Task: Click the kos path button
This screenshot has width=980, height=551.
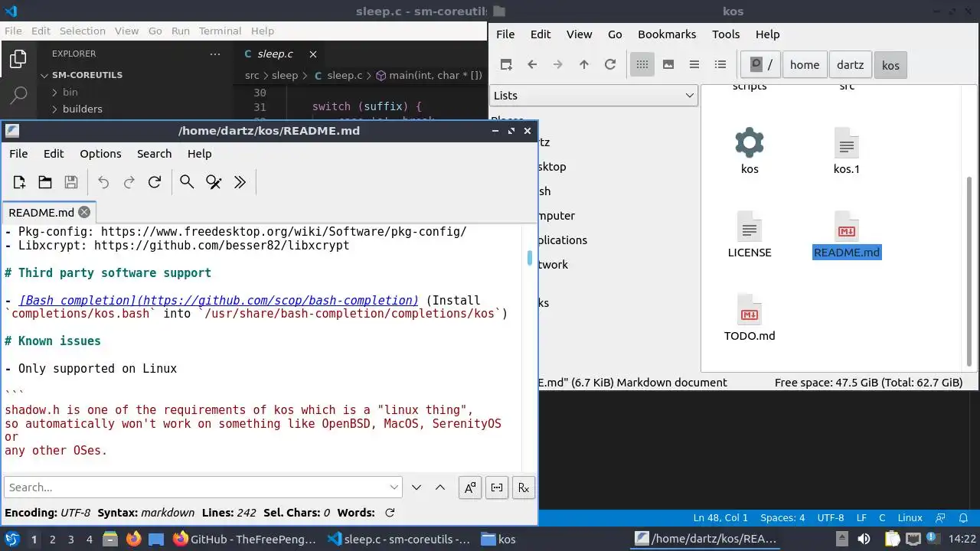Action: 890,65
